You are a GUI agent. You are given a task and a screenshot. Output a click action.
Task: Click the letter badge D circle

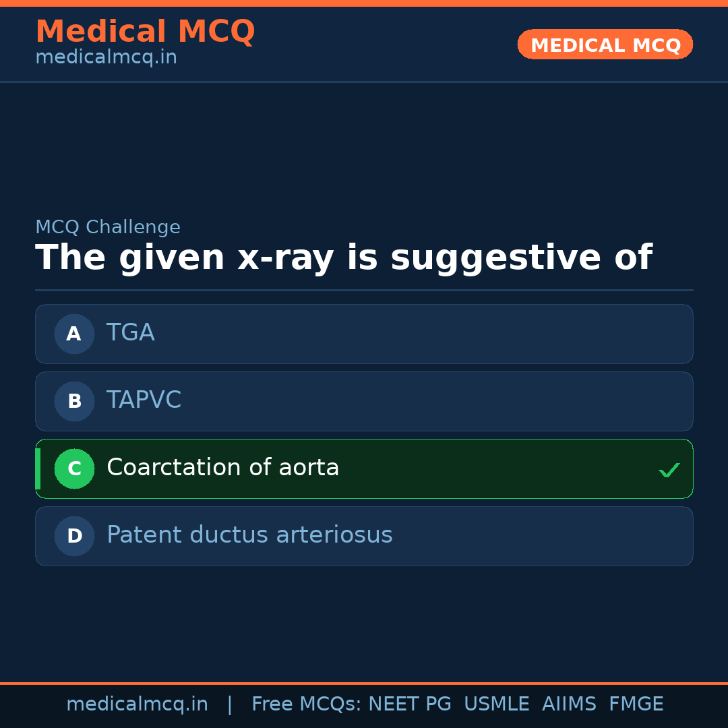74,536
